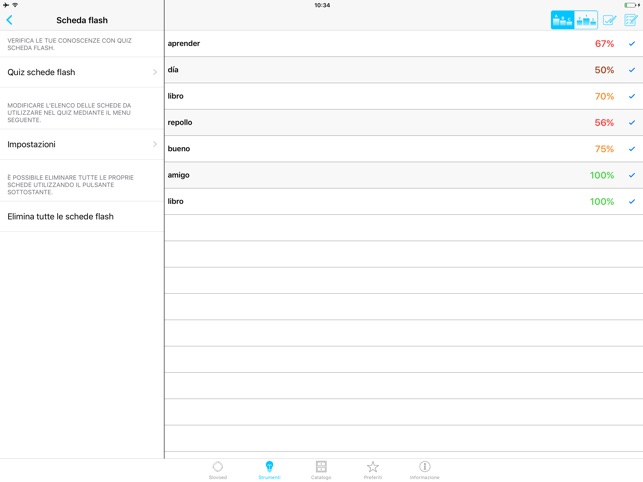Image resolution: width=643 pixels, height=482 pixels.
Task: Select the word libro scoring 70%
Action: click(x=176, y=96)
